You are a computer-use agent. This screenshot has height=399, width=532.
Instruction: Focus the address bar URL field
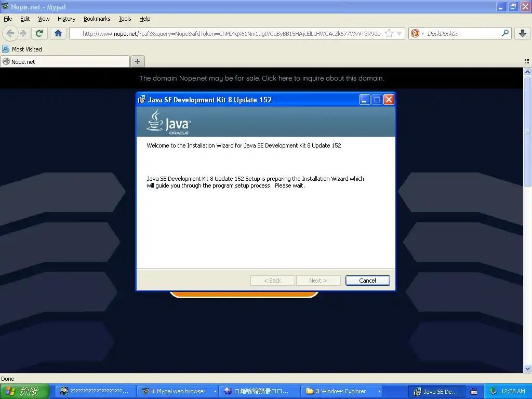click(x=231, y=33)
